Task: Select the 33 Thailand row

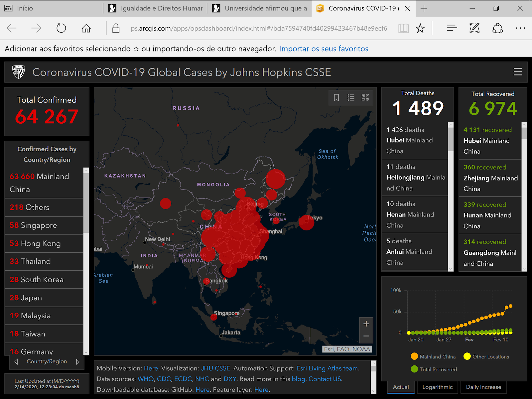Action: (44, 261)
